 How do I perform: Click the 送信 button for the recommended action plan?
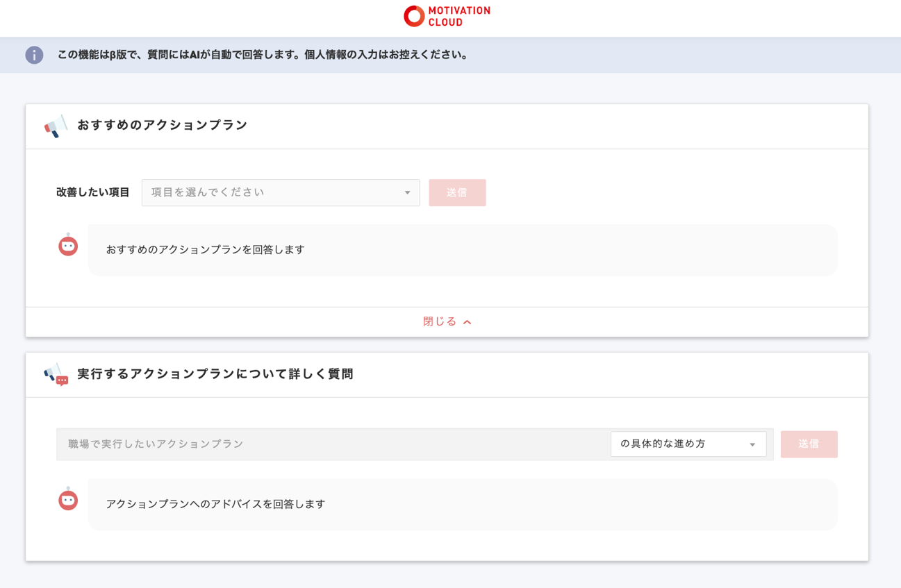[x=457, y=192]
